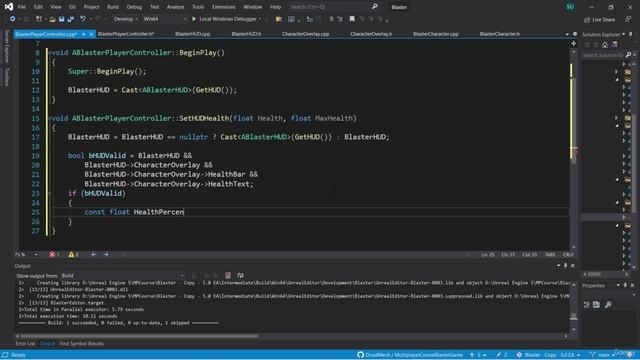Click the Save file toolbar icon
The height and width of the screenshot is (360, 640).
(61, 19)
